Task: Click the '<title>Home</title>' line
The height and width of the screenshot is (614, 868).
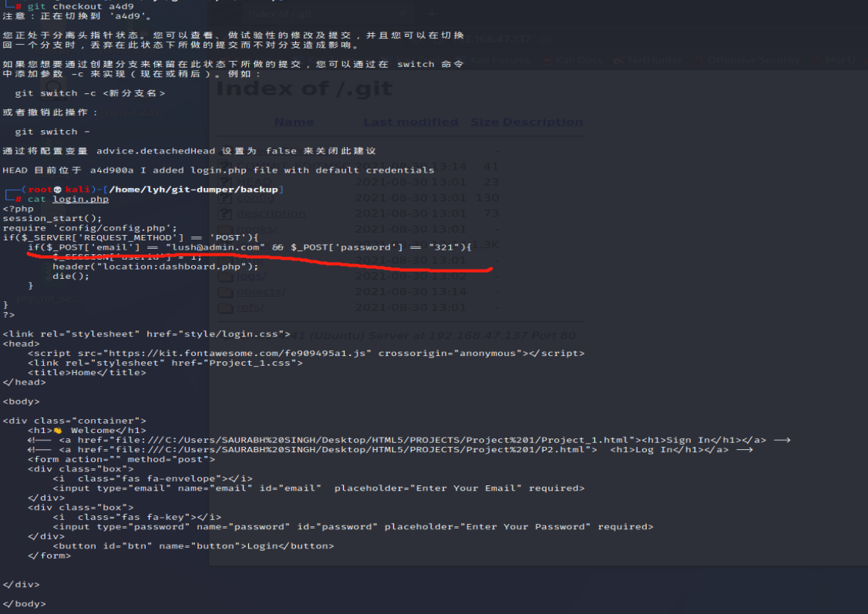Action: [x=87, y=372]
